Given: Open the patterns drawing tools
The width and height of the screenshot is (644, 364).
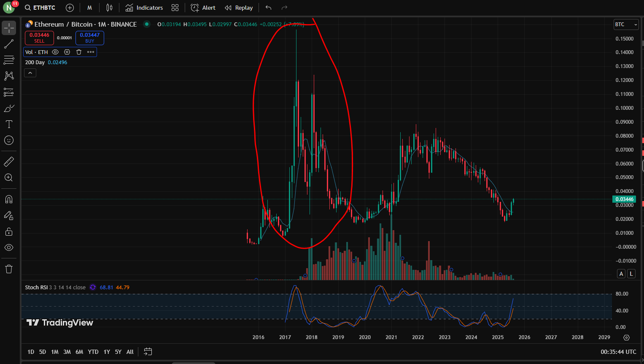Looking at the screenshot, I should [9, 76].
